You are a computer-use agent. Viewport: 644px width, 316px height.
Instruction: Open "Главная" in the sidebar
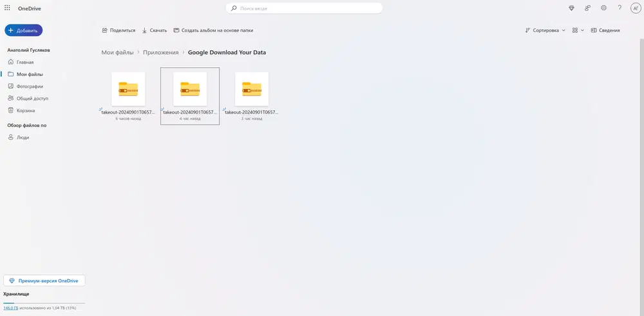click(24, 62)
